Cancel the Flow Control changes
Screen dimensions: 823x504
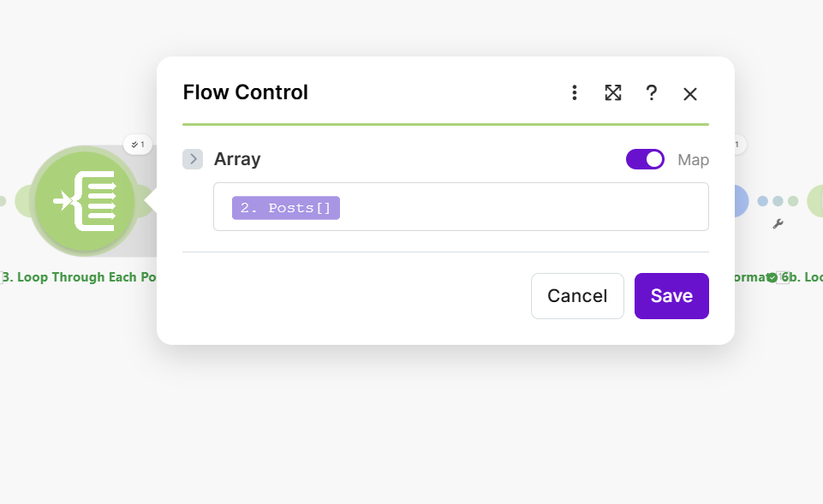click(577, 296)
